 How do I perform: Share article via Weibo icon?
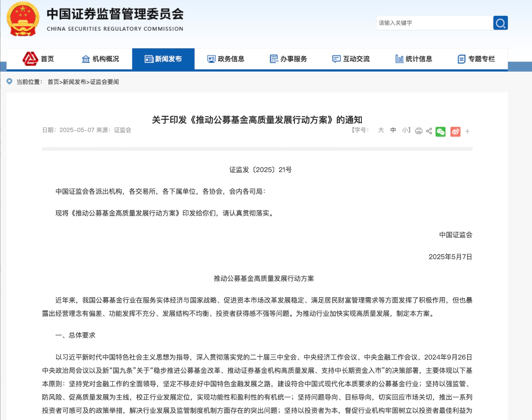click(455, 132)
